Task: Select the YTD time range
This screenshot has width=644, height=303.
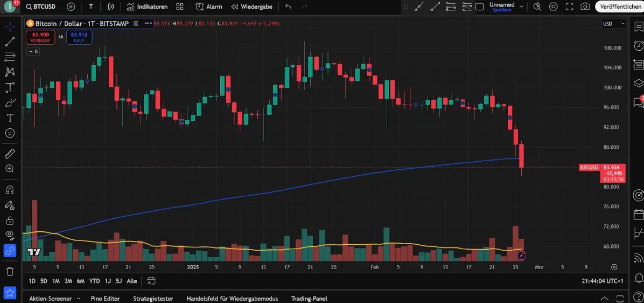Action: pos(95,281)
